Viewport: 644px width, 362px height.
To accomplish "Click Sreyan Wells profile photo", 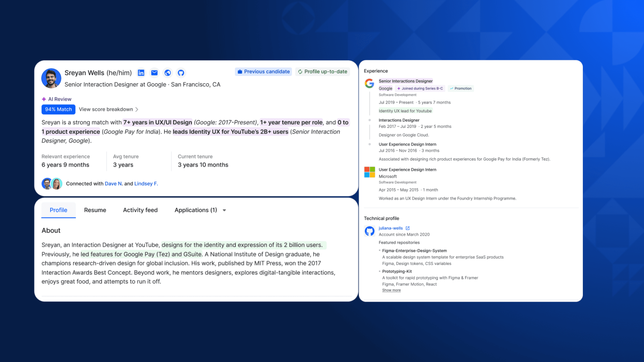I will click(51, 78).
